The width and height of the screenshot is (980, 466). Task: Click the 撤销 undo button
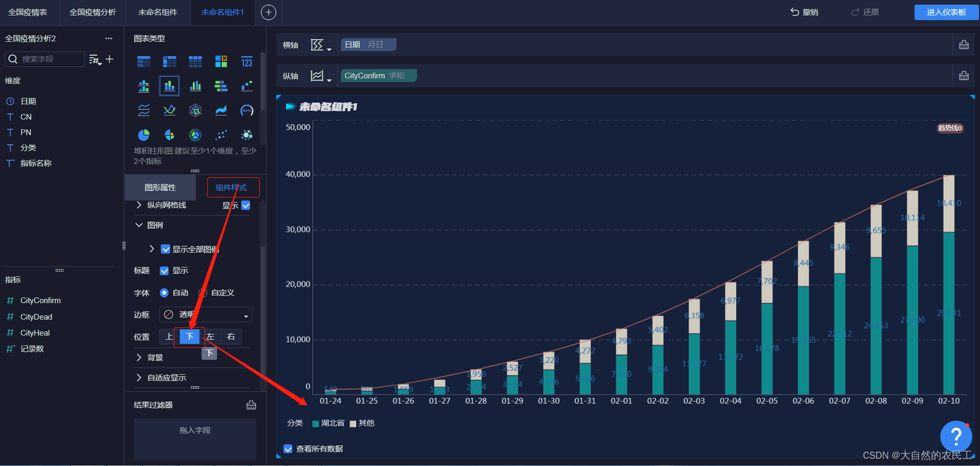pyautogui.click(x=805, y=12)
